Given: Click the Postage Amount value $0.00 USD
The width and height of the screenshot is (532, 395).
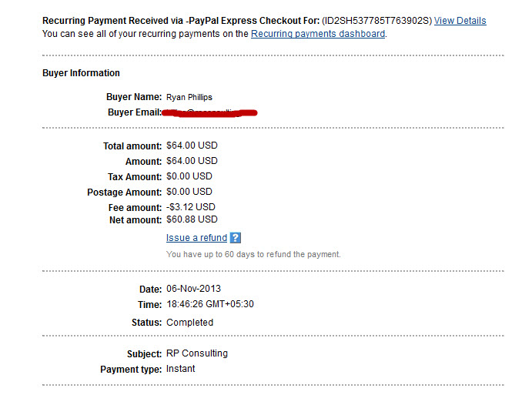Looking at the screenshot, I should pos(189,192).
